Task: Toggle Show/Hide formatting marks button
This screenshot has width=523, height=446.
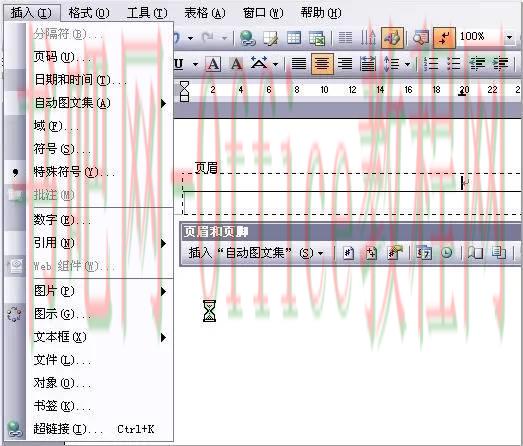Action: 444,38
